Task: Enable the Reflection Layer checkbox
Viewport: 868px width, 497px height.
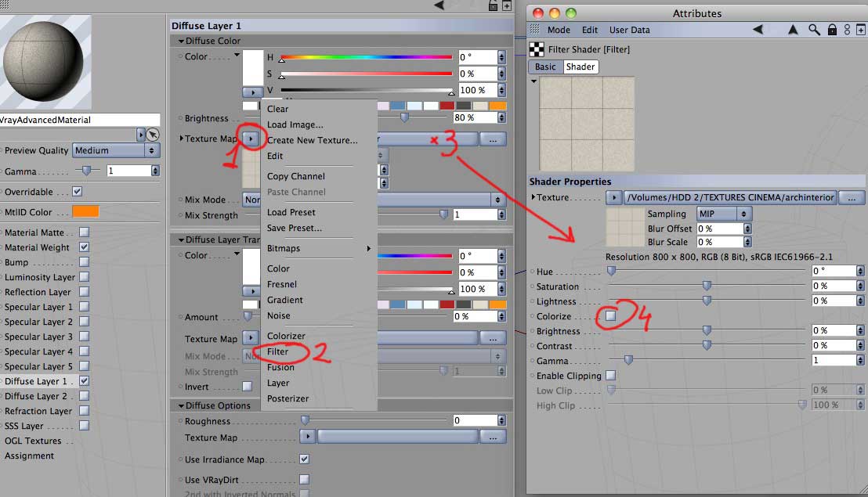Action: tap(84, 291)
